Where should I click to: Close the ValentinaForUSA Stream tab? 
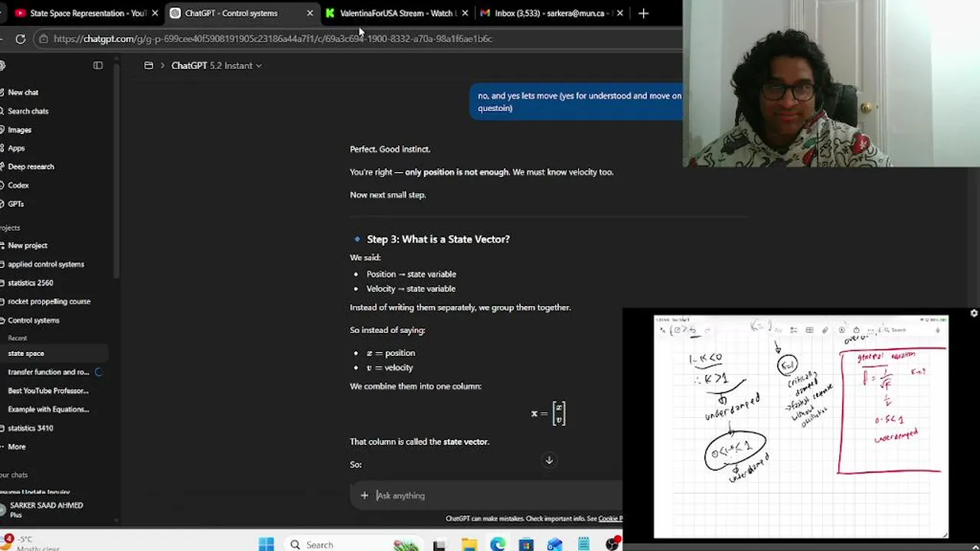pos(465,13)
